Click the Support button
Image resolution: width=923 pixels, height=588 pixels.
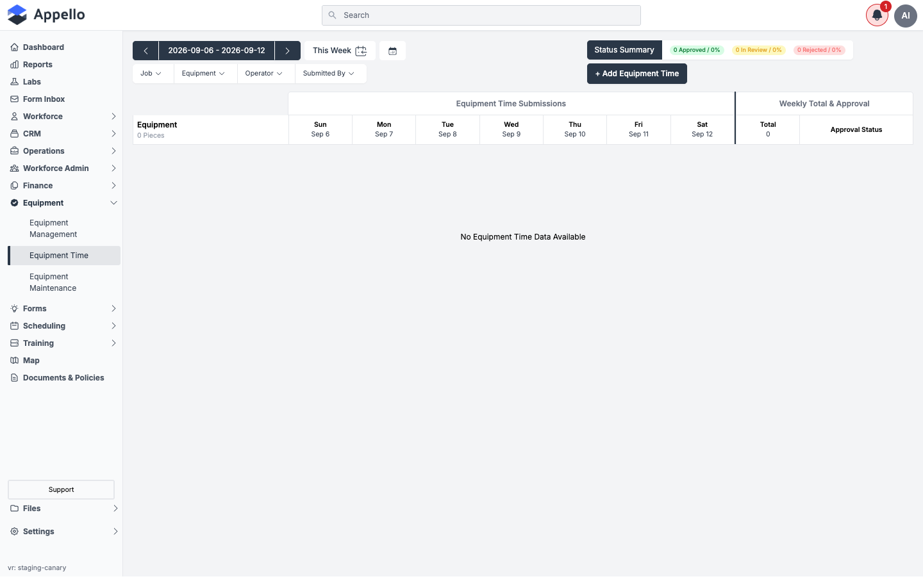[x=61, y=489]
